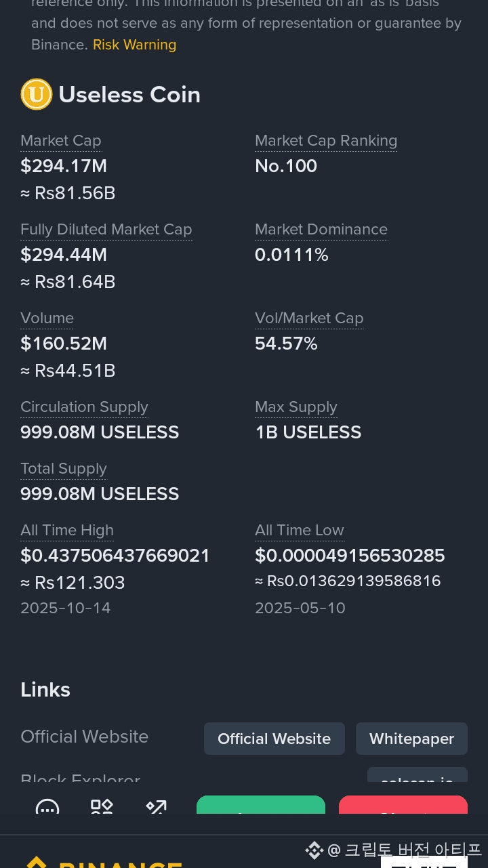
Task: Tap the Binance diamond icon beside the watermark
Action: 314,850
